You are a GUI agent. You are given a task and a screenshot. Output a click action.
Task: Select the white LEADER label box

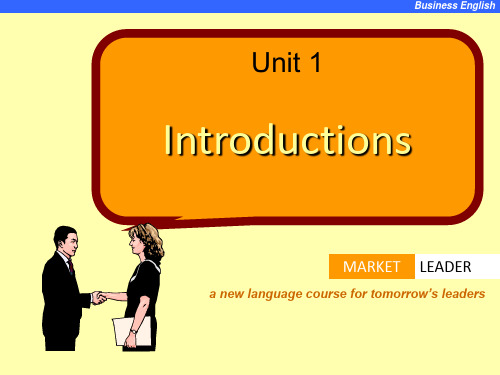(457, 267)
